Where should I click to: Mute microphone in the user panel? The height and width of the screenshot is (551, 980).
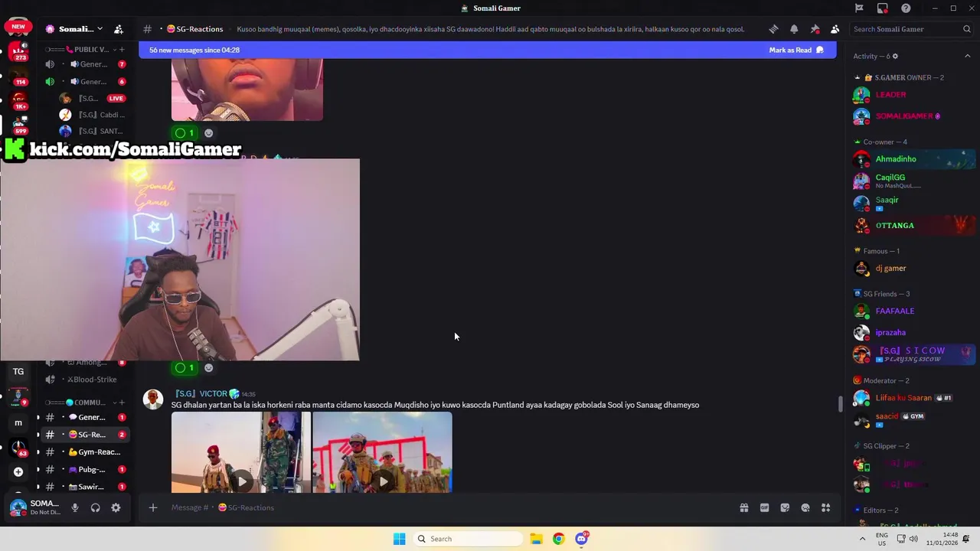(75, 507)
